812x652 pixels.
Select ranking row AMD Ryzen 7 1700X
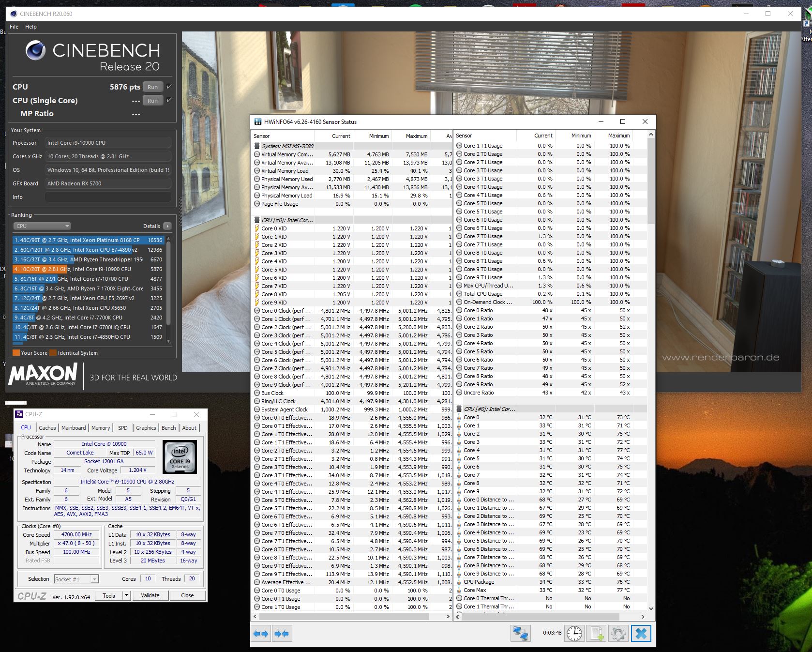89,288
